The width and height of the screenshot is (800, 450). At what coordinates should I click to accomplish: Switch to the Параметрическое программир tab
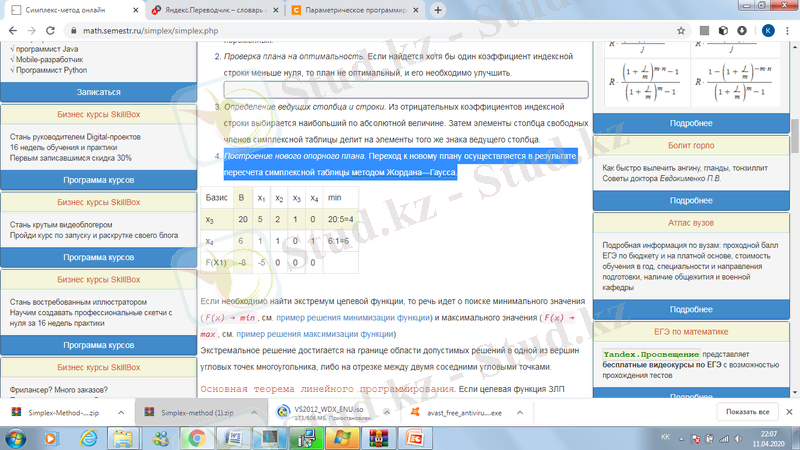[356, 10]
